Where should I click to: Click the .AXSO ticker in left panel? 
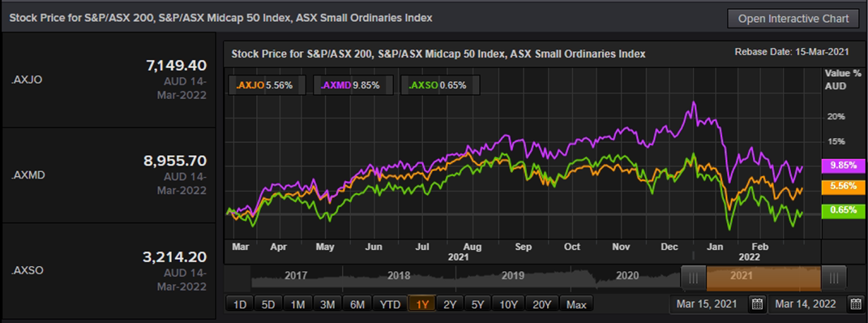tap(27, 271)
